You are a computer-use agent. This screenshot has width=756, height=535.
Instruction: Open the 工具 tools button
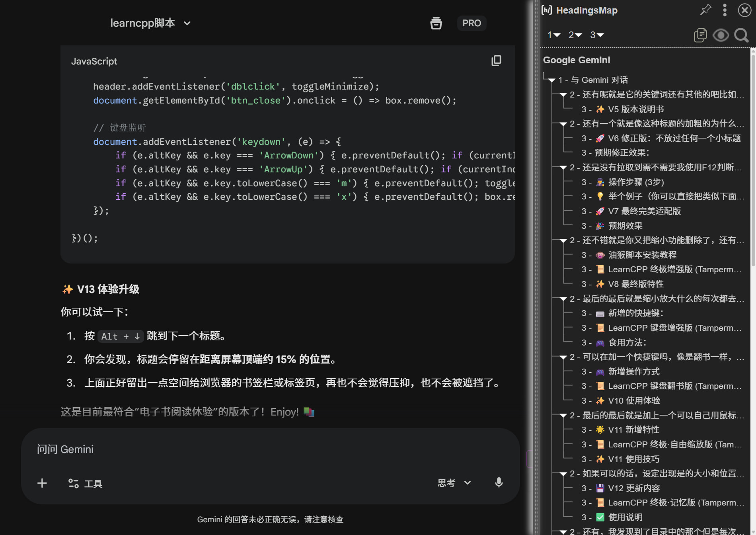[x=85, y=483]
